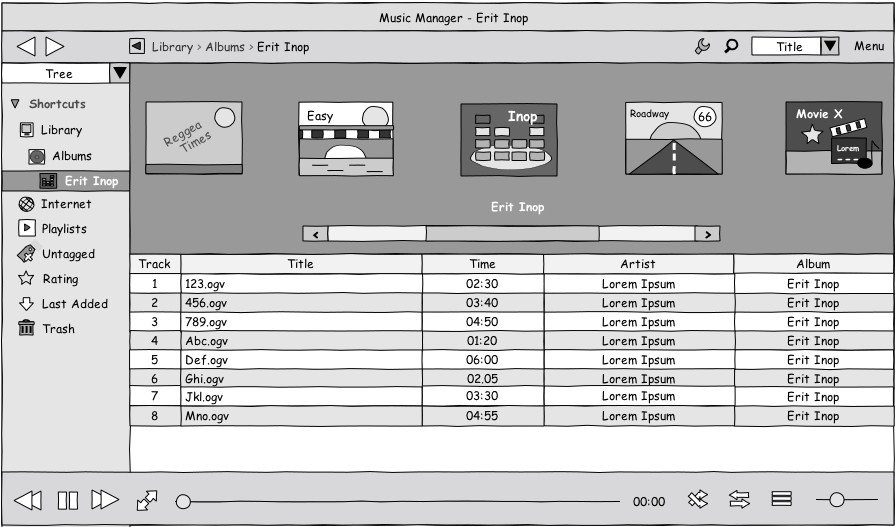Select Rating in the sidebar
Viewport: 896px width, 527px height.
point(60,279)
